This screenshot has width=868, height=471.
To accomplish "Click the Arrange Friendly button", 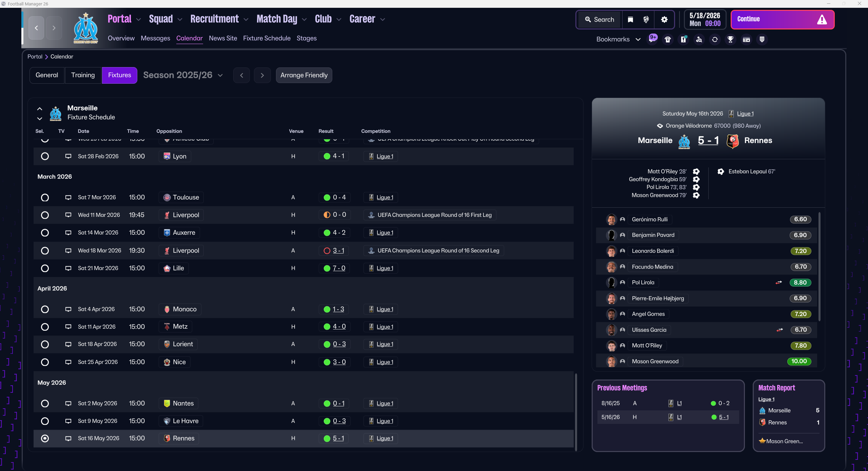I will pyautogui.click(x=304, y=75).
